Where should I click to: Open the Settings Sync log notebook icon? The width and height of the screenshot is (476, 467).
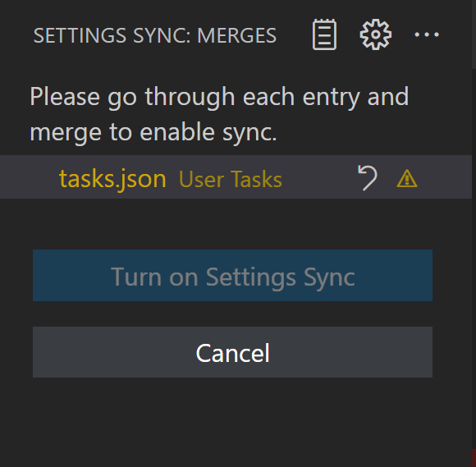pyautogui.click(x=324, y=34)
